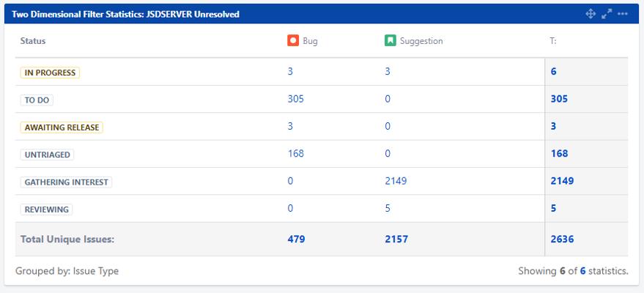This screenshot has width=644, height=293.
Task: Click the UNTRIAGED status lozenge
Action: 47,155
